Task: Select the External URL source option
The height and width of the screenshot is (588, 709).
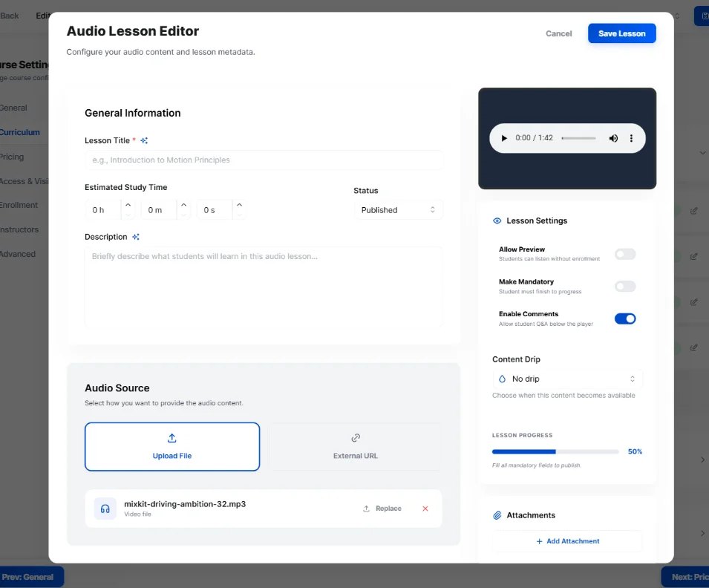Action: pos(356,447)
